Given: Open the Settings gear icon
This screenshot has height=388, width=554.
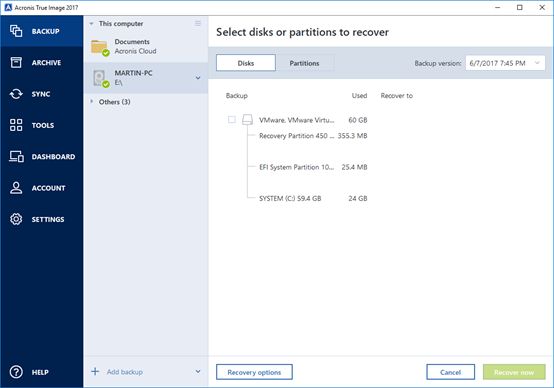Looking at the screenshot, I should 16,219.
